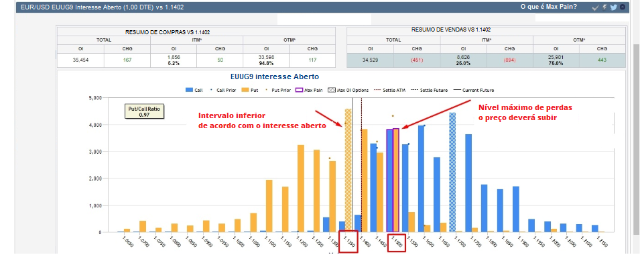
Task: Click the purple-outlined Max Pain call bar
Action: (x=390, y=180)
